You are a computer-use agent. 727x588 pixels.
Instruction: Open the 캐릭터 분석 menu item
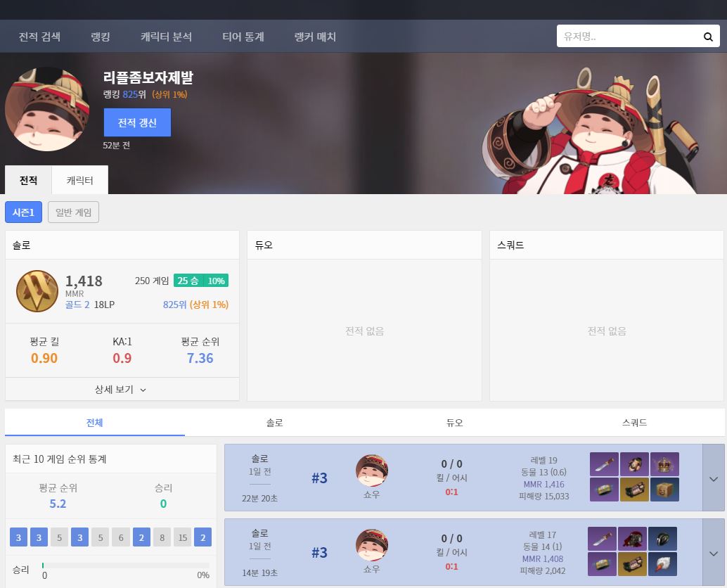(166, 37)
